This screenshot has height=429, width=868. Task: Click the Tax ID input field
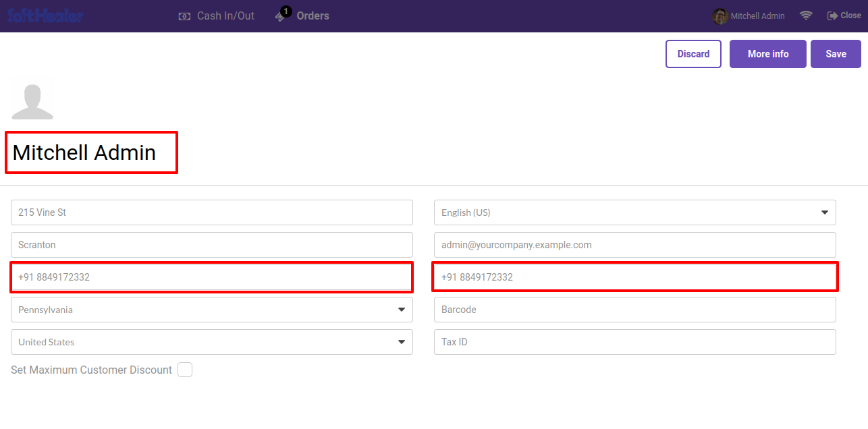click(x=635, y=342)
